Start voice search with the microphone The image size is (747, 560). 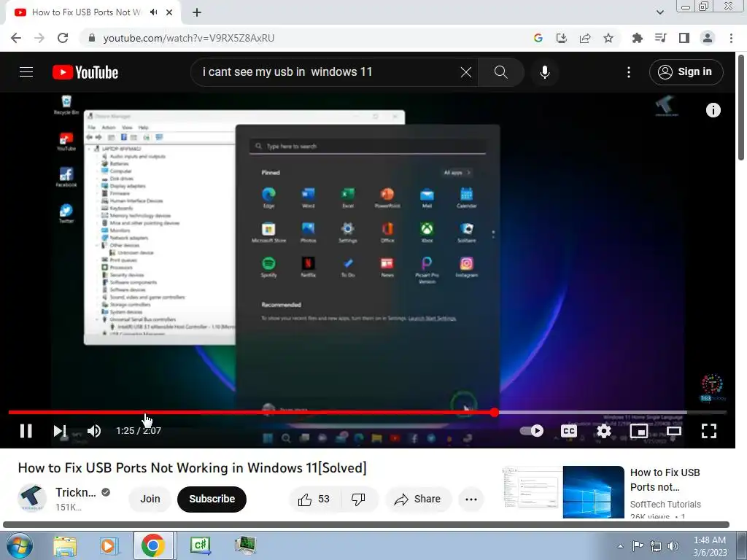[x=545, y=72]
